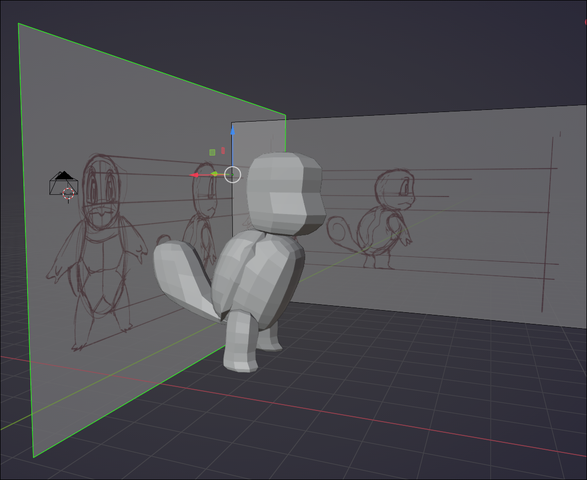587x480 pixels.
Task: Select the character's head mesh
Action: (286, 193)
